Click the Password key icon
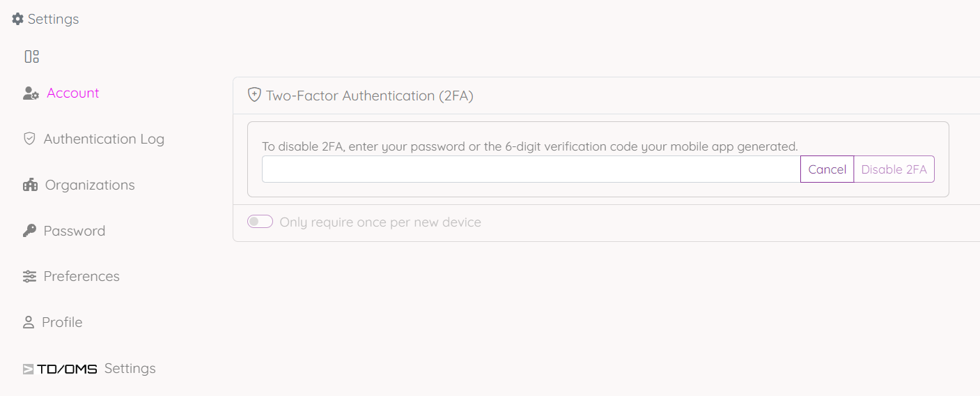The height and width of the screenshot is (396, 980). point(29,231)
